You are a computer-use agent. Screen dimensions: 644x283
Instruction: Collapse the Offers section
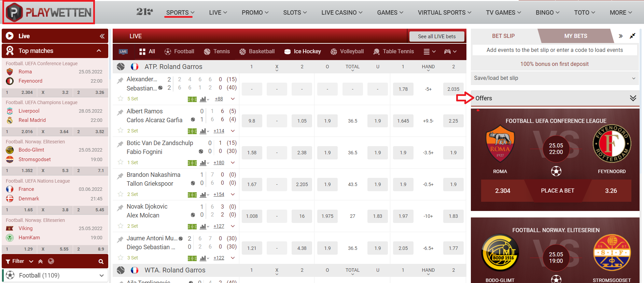coord(633,98)
